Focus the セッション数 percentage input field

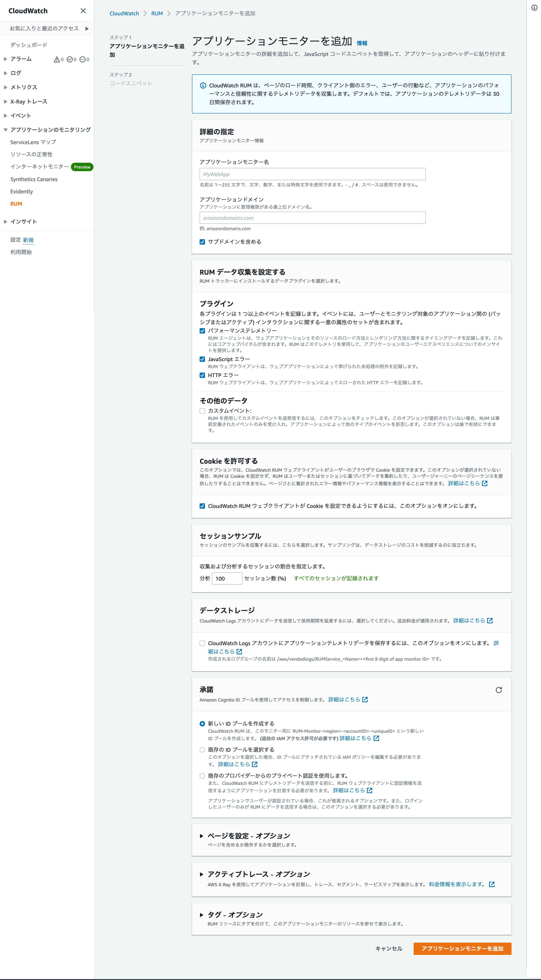[x=227, y=578]
